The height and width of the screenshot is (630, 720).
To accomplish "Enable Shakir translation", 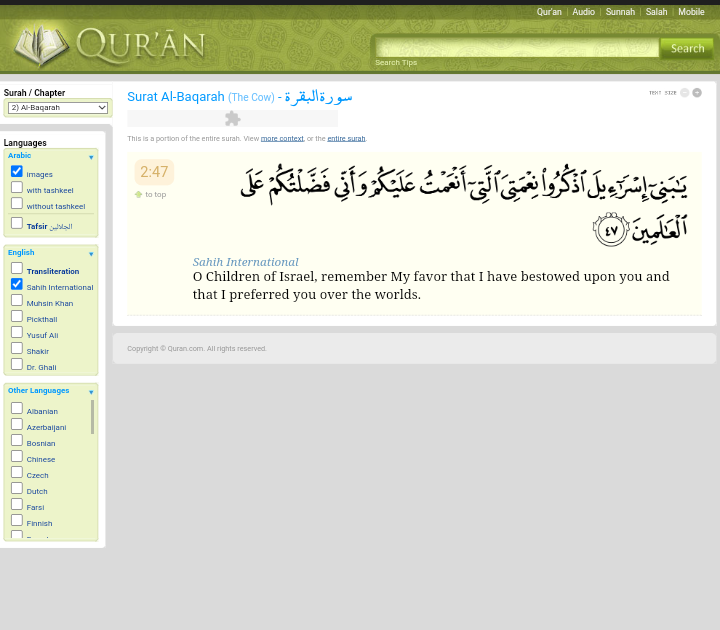I will pos(17,349).
